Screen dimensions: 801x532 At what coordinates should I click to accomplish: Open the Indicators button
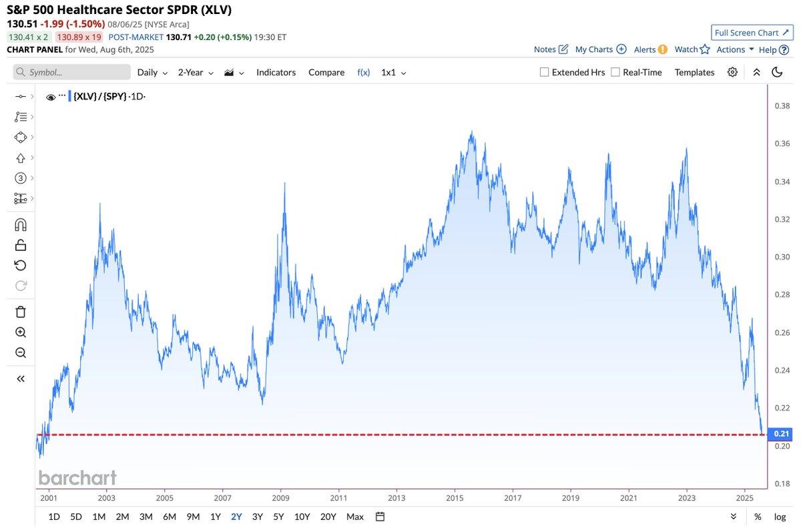(276, 72)
